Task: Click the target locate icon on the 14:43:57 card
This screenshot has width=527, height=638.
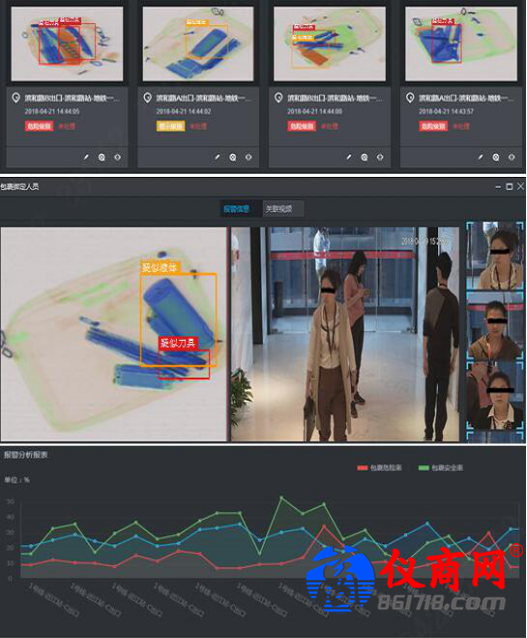Action: tap(512, 157)
